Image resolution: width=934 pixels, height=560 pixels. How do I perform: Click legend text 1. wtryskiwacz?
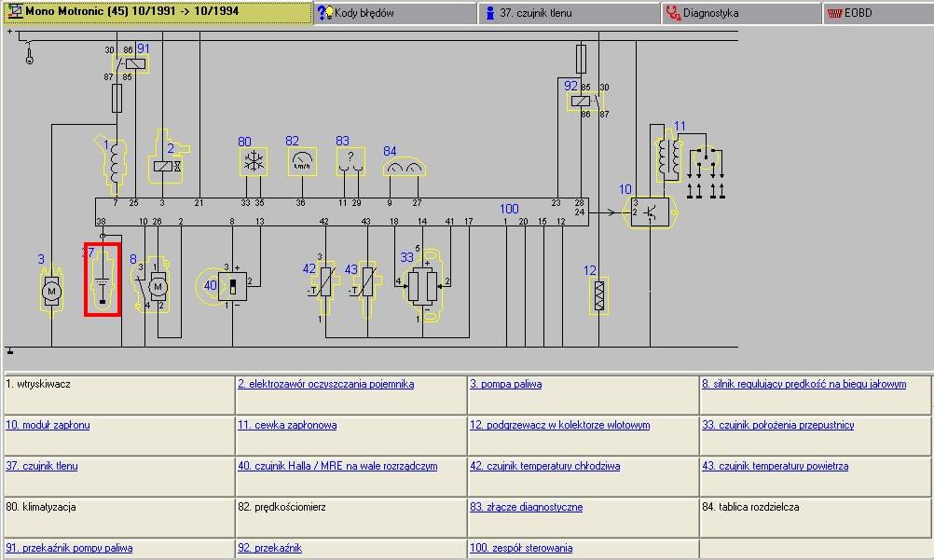click(38, 384)
